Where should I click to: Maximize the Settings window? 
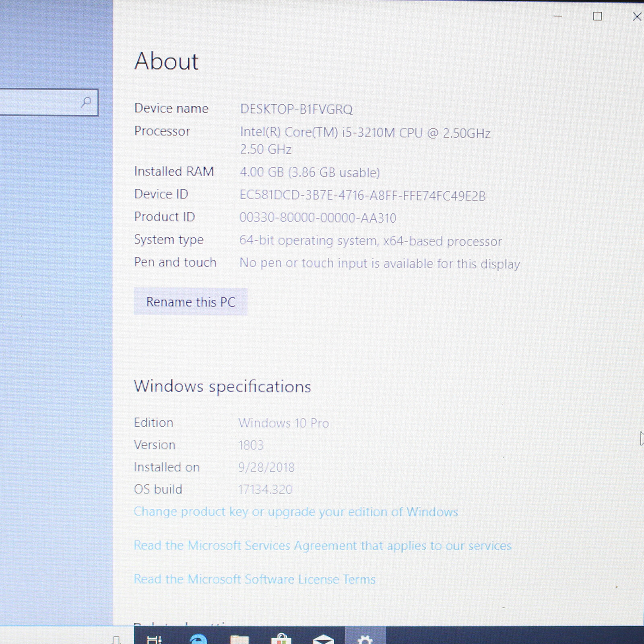tap(597, 16)
